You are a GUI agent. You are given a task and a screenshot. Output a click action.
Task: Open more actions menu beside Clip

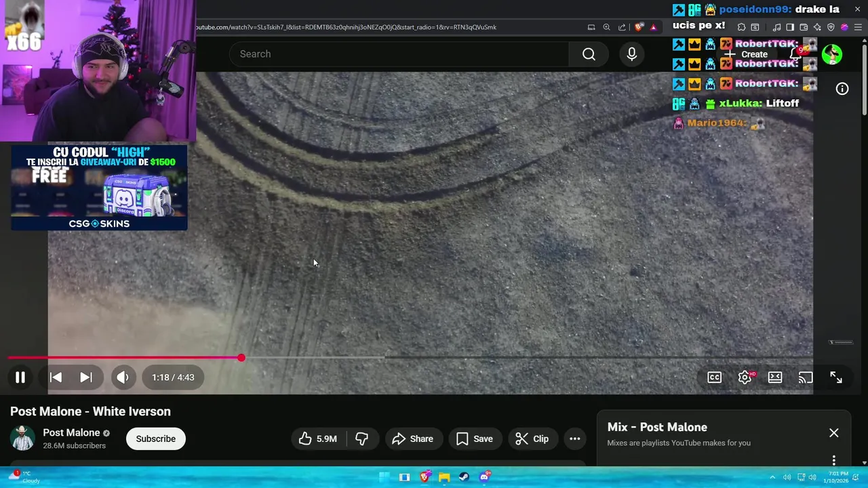575,439
